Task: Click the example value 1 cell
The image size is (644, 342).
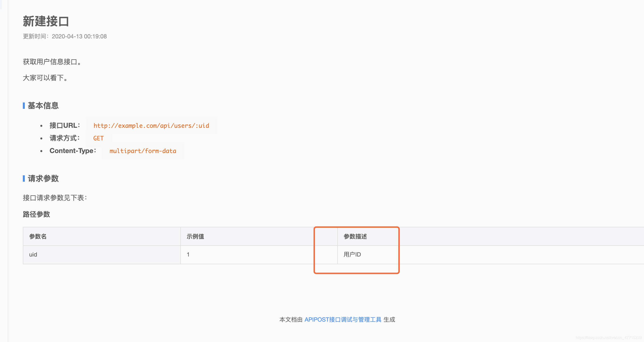Action: (x=188, y=254)
